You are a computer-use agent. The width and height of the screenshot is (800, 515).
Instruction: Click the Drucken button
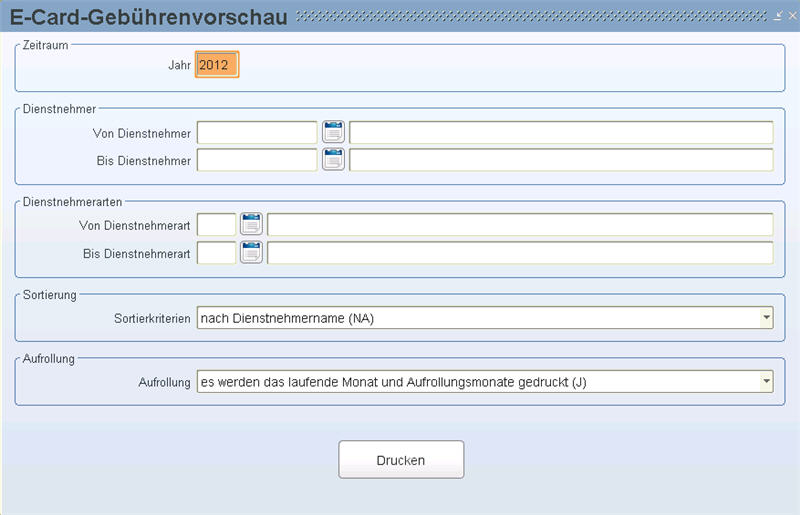pyautogui.click(x=401, y=460)
